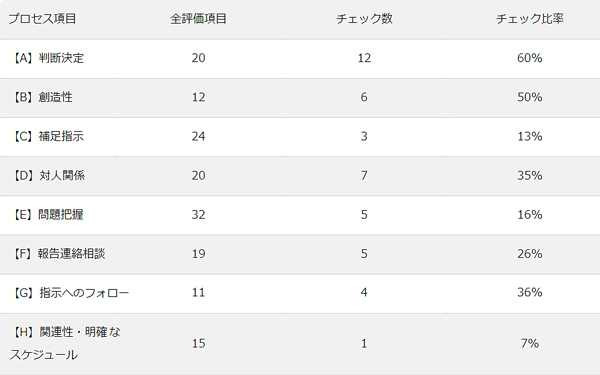
Task: Select the 【D】対人関係 row label
Action: 48,176
